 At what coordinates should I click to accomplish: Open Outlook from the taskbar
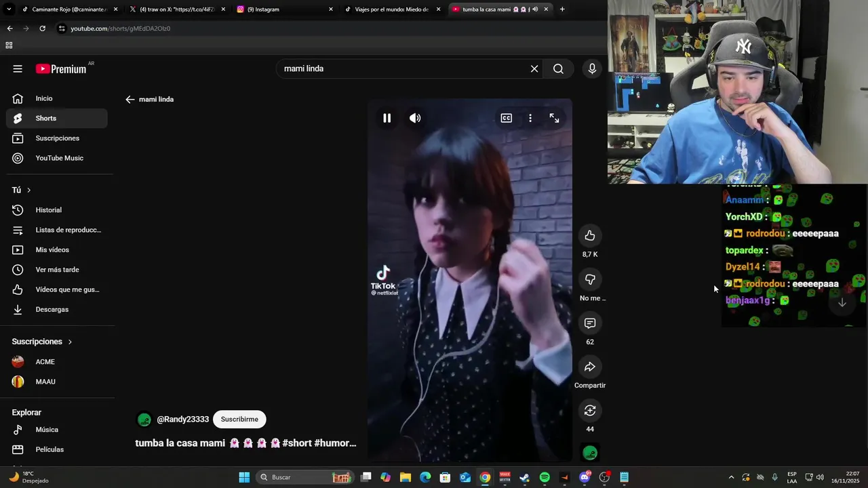(x=465, y=477)
